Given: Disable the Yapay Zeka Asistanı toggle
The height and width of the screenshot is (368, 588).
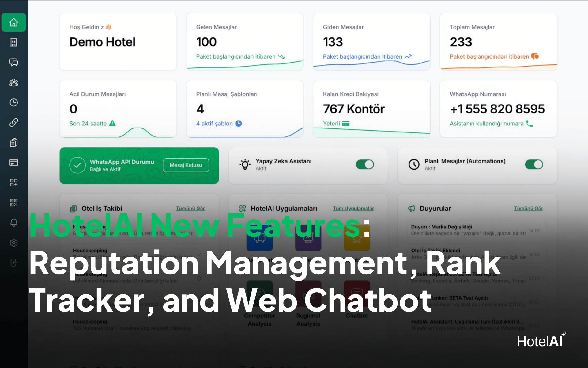Looking at the screenshot, I should tap(364, 164).
